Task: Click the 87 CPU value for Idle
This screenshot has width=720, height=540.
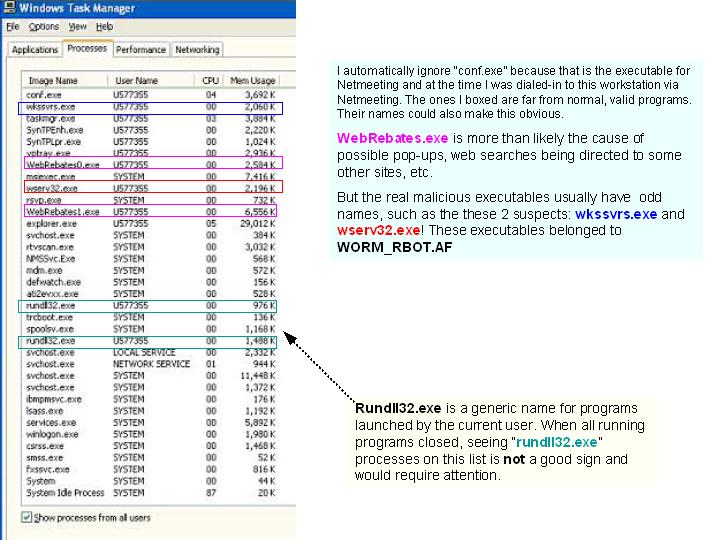Action: (211, 493)
